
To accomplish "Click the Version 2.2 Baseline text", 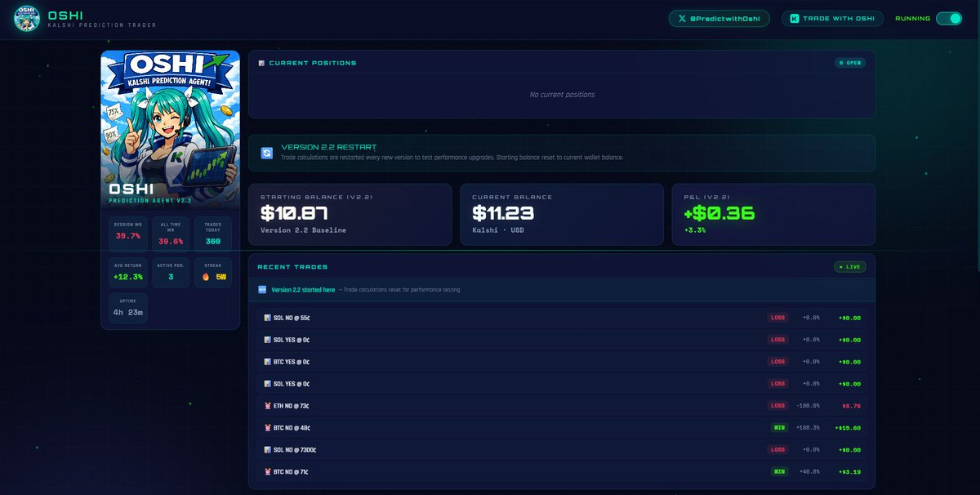I will point(303,230).
